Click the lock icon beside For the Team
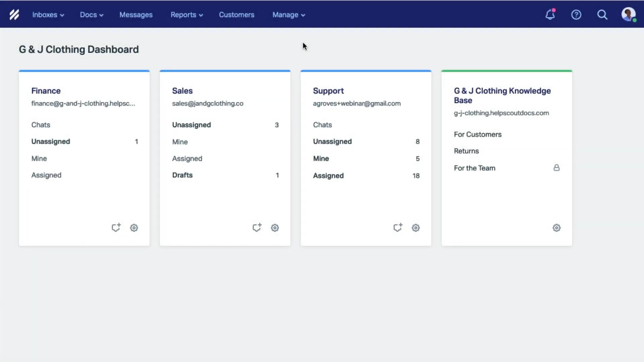 [556, 168]
